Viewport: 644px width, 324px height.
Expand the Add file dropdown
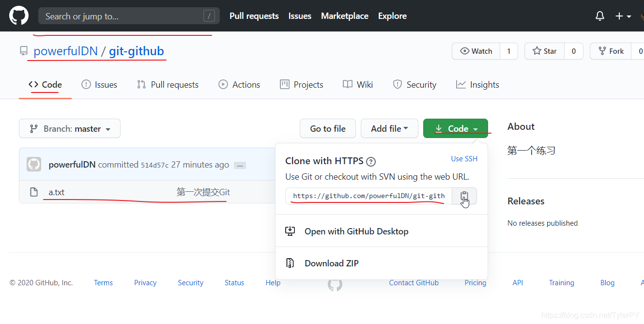[389, 129]
